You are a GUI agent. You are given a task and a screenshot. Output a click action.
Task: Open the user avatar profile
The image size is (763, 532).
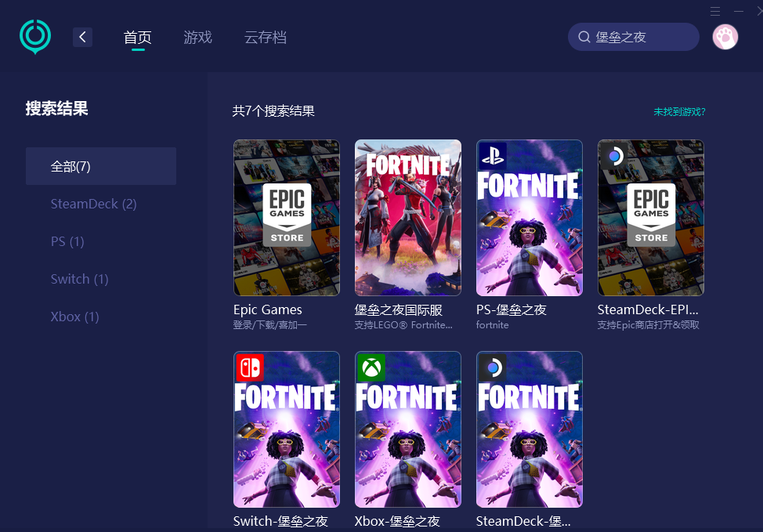725,37
